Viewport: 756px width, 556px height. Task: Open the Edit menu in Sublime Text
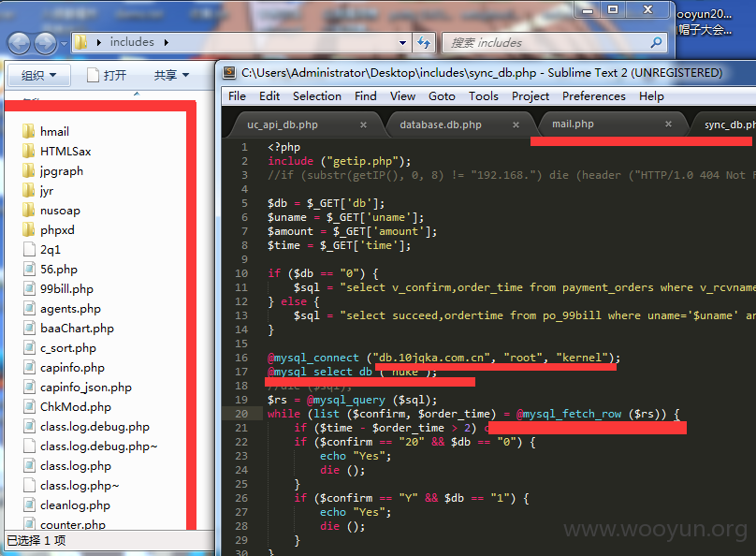(269, 96)
